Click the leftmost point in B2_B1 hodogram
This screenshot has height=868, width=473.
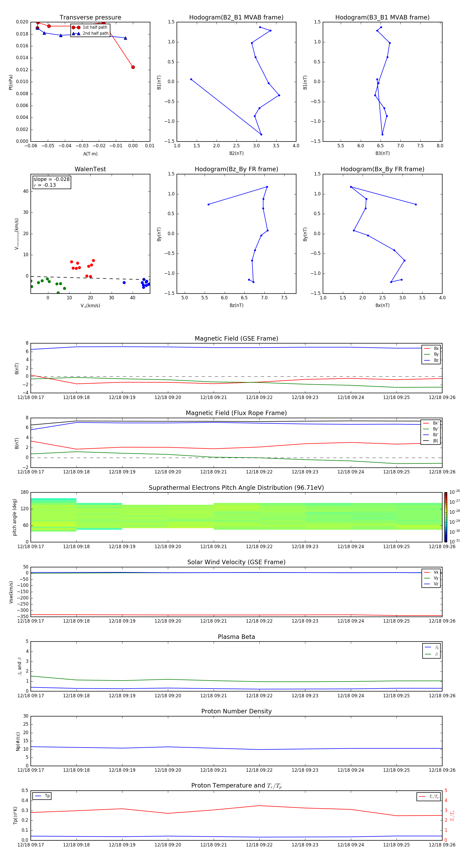pyautogui.click(x=191, y=79)
